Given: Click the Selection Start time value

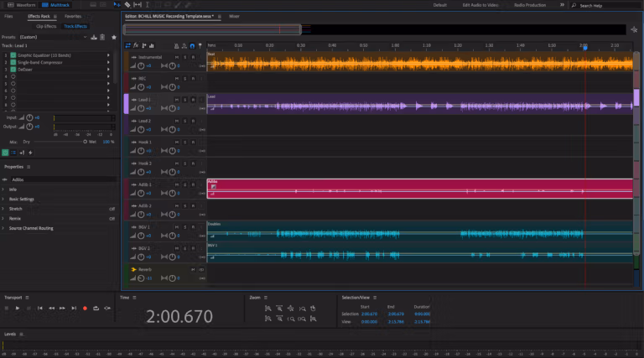Looking at the screenshot, I should [369, 314].
